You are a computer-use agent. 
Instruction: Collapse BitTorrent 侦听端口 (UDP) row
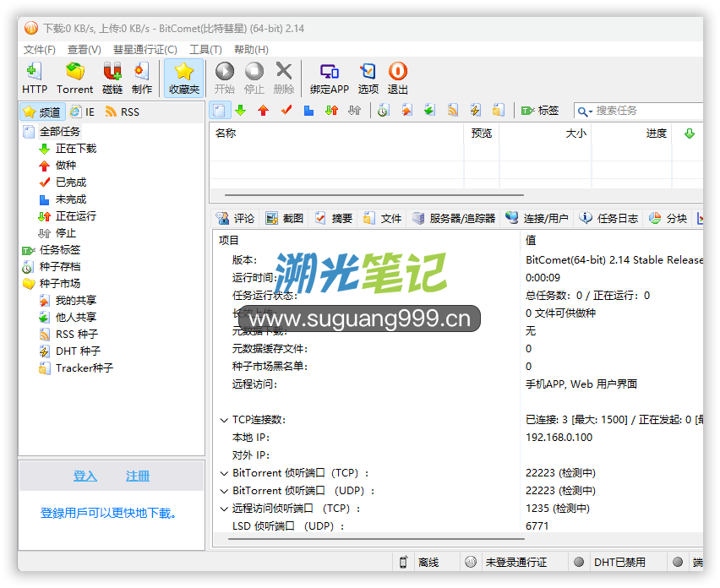coord(224,491)
